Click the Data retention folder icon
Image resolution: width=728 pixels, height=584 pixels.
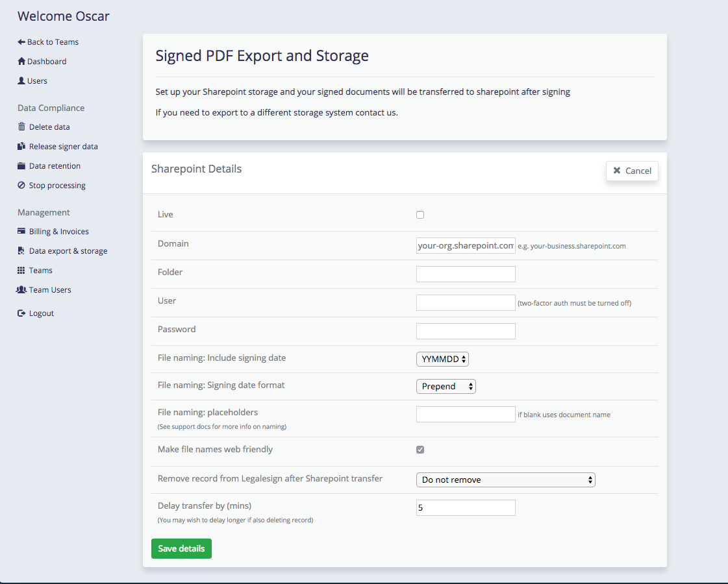tap(21, 165)
